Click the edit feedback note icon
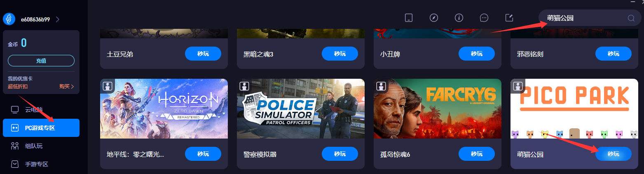The image size is (644, 174). click(509, 18)
